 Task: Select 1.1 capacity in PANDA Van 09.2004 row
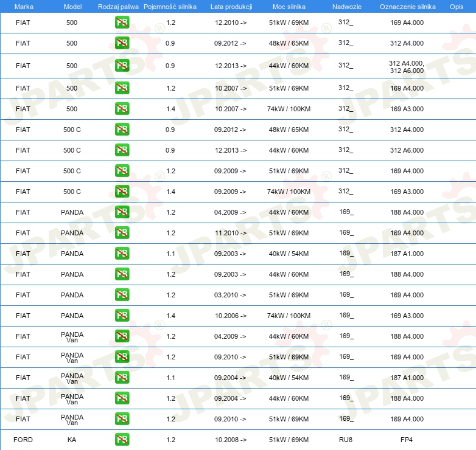170,378
